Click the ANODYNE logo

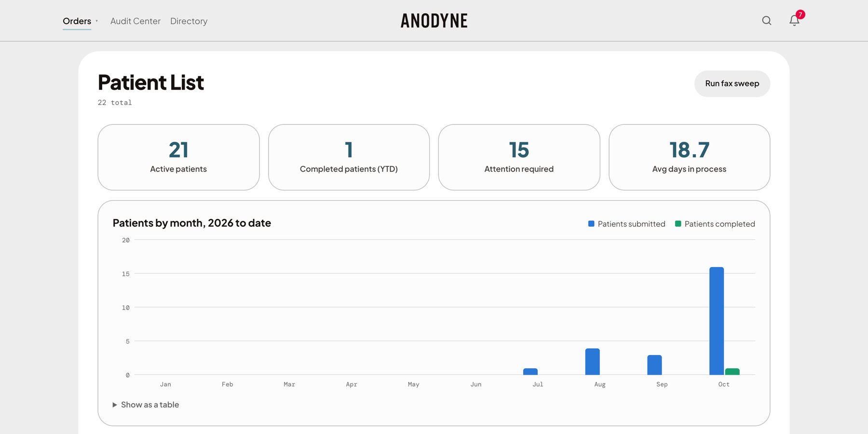434,21
